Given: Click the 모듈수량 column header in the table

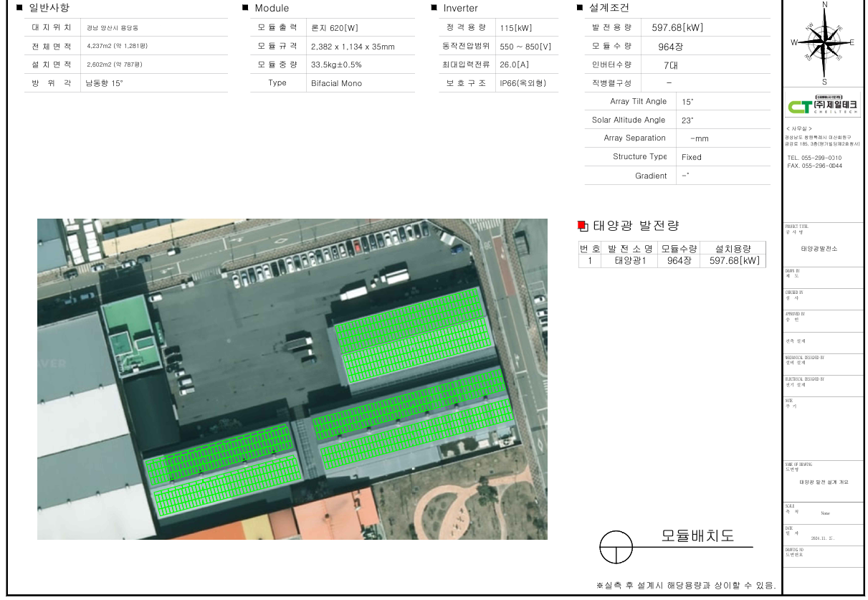Looking at the screenshot, I should tap(679, 248).
